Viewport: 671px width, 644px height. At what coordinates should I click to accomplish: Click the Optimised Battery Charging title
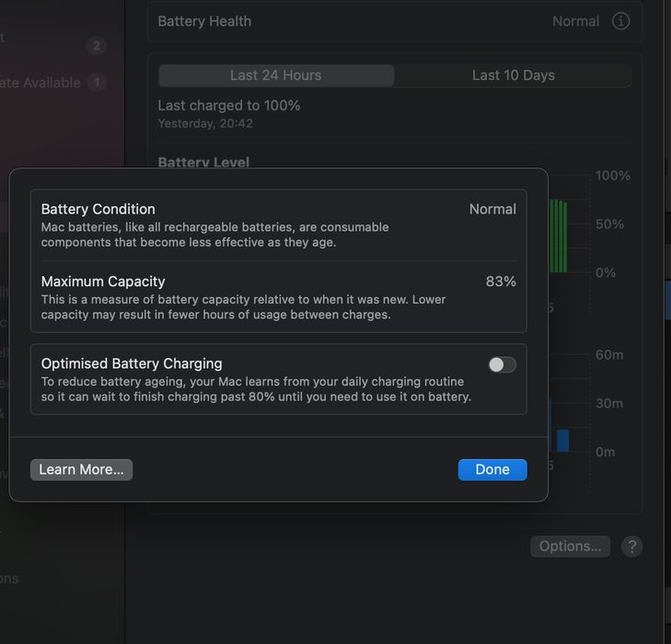132,363
